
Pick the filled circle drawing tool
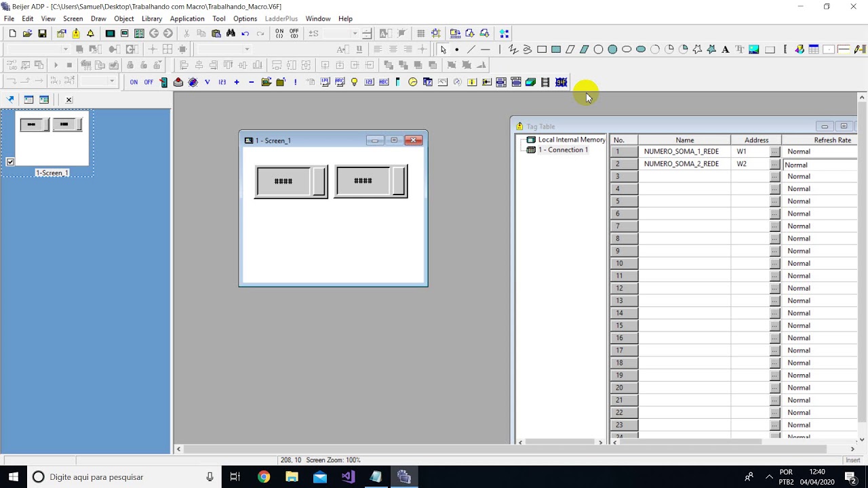[x=612, y=49]
